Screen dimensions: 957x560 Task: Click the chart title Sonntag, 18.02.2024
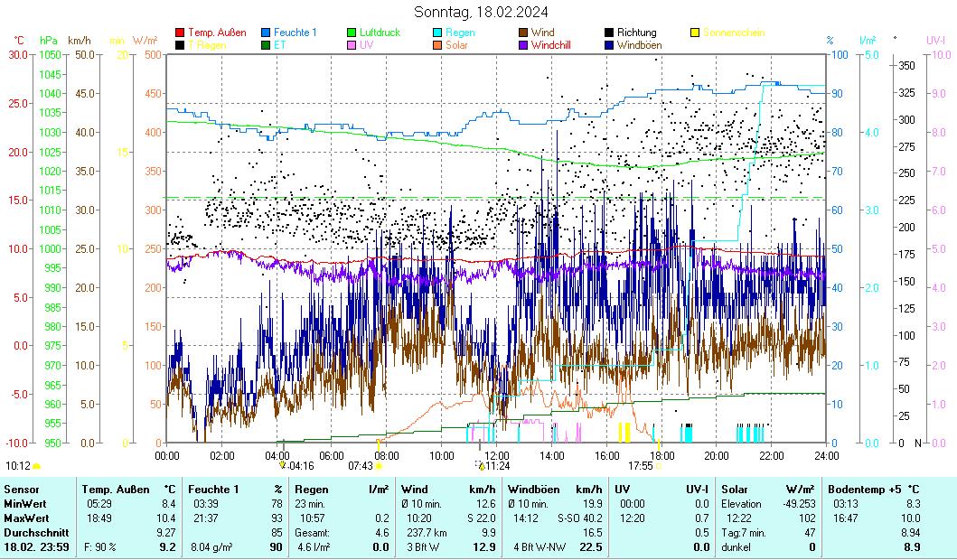pos(480,13)
